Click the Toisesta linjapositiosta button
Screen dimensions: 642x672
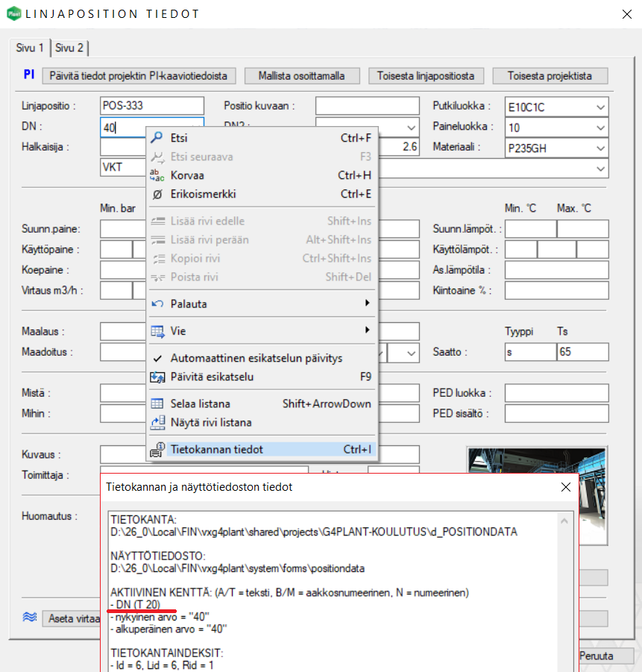[x=425, y=76]
